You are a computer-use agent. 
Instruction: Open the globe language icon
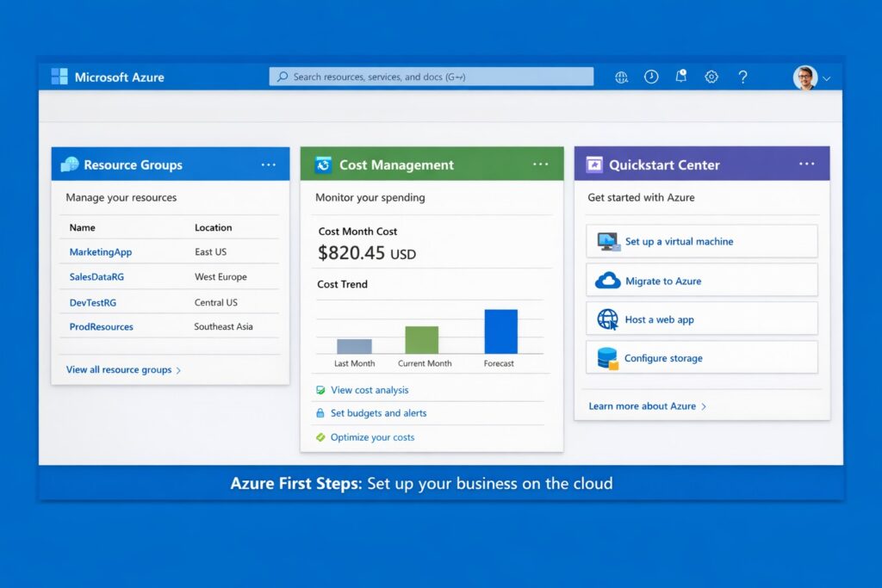coord(621,77)
